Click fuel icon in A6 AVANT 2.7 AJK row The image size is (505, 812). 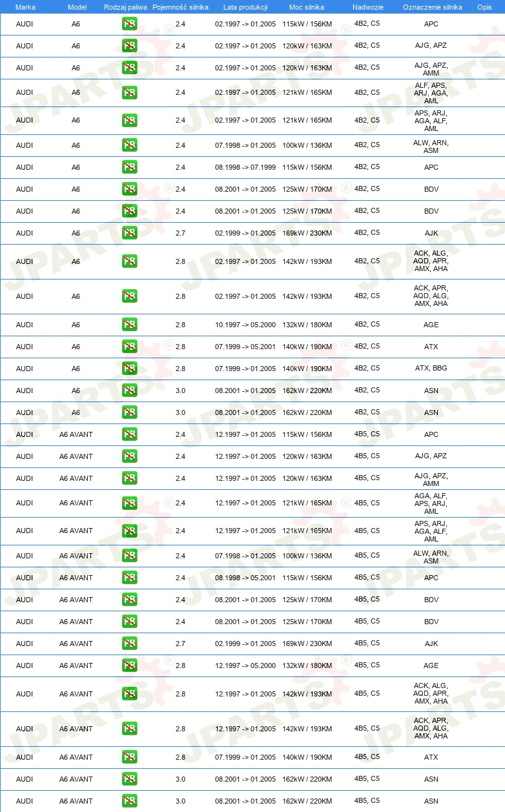pos(129,644)
